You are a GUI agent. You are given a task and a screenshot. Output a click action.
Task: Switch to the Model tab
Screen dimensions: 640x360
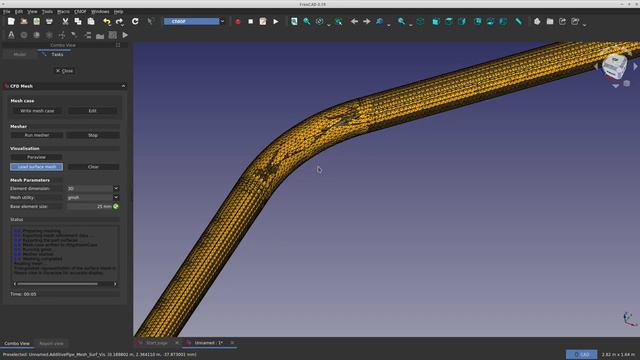20,54
